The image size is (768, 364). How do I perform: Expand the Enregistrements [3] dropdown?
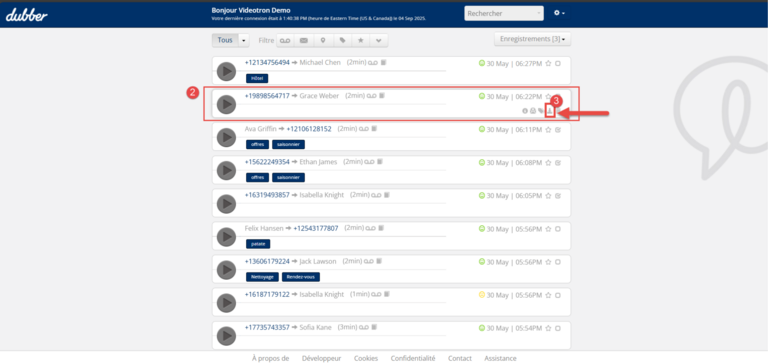pos(532,39)
